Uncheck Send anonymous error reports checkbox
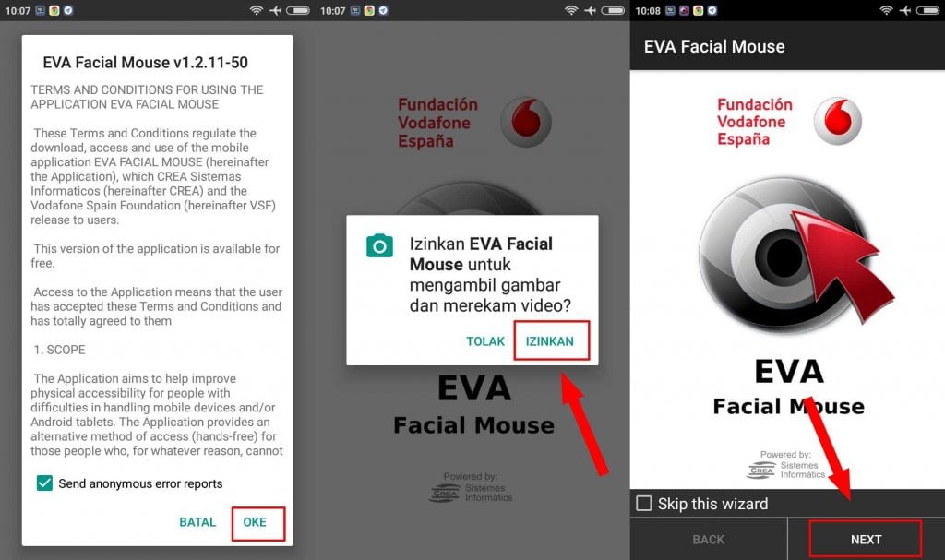This screenshot has width=945, height=560. pos(44,483)
